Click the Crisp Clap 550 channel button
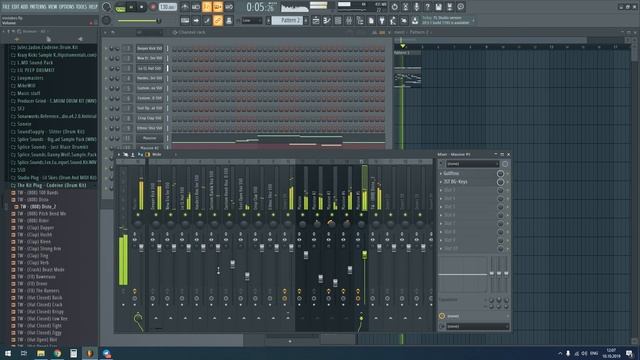This screenshot has width=640, height=360. point(149,118)
